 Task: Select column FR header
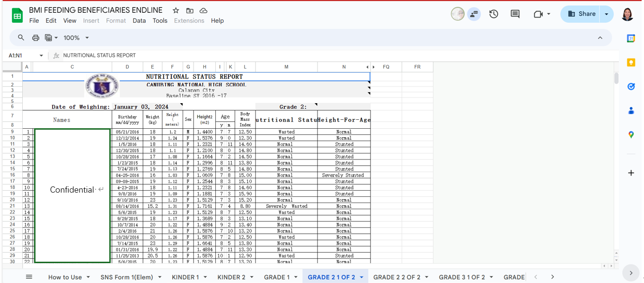pyautogui.click(x=417, y=67)
